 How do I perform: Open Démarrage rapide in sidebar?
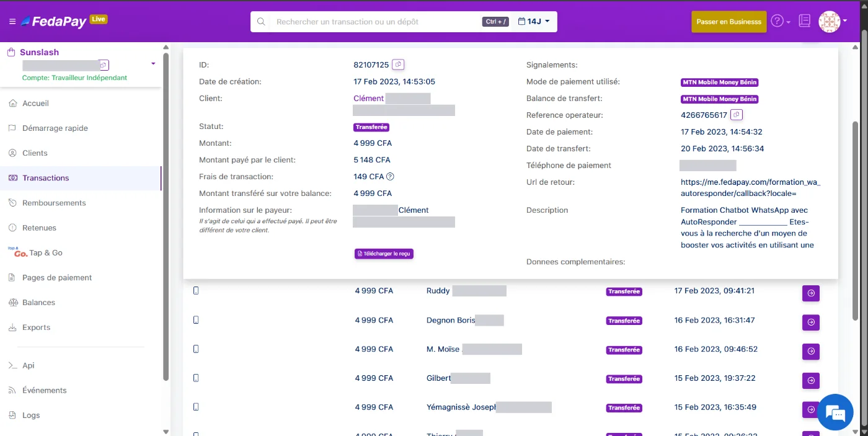[x=55, y=128]
